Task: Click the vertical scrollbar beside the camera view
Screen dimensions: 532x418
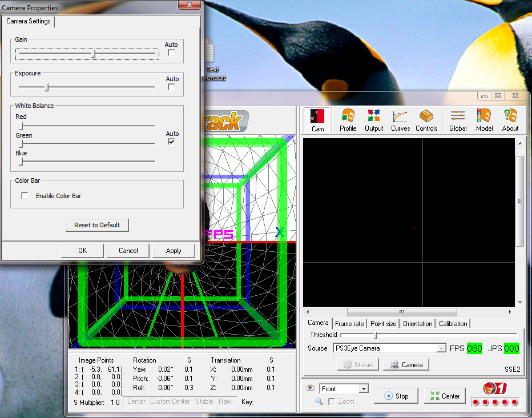Action: click(519, 201)
